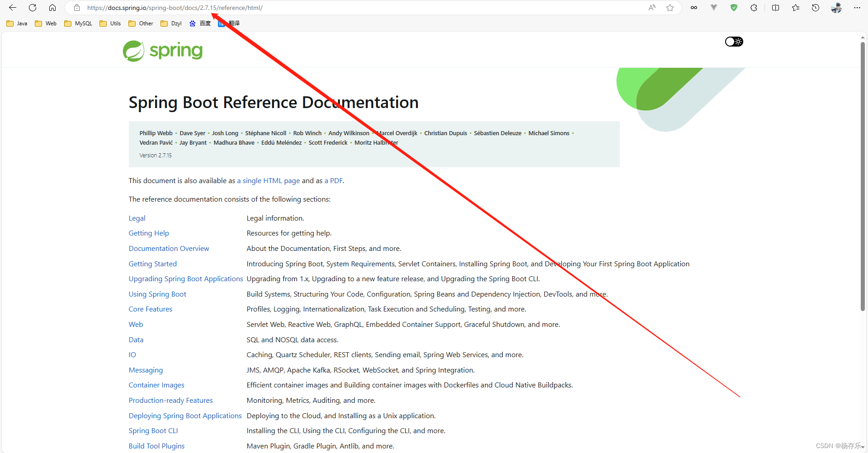Open browser settings and more menu
This screenshot has height=453, width=868.
click(x=857, y=8)
